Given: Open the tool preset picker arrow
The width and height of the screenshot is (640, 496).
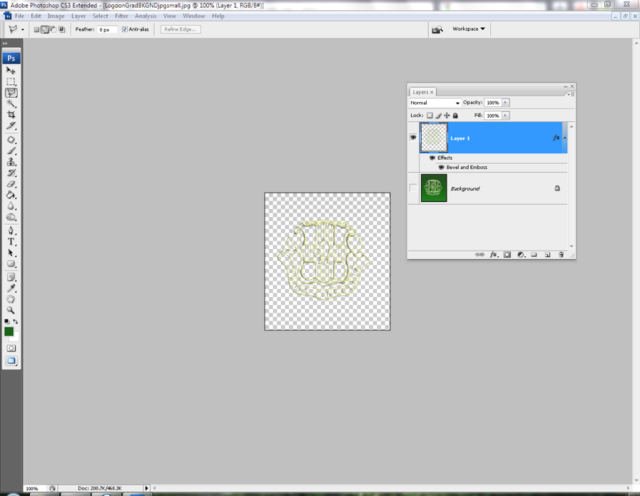Looking at the screenshot, I should coord(22,30).
